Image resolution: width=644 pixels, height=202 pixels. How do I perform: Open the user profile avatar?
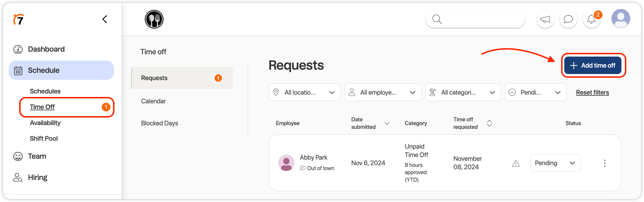(x=621, y=19)
